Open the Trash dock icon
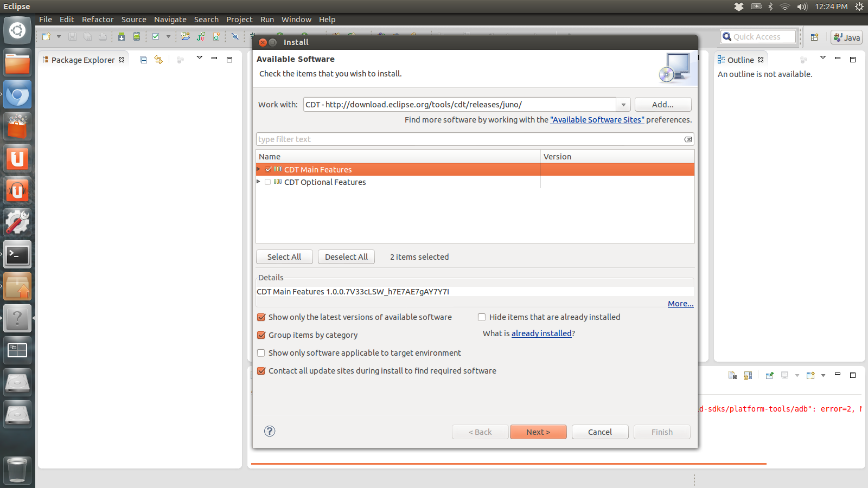Viewport: 868px width, 488px height. tap(17, 470)
